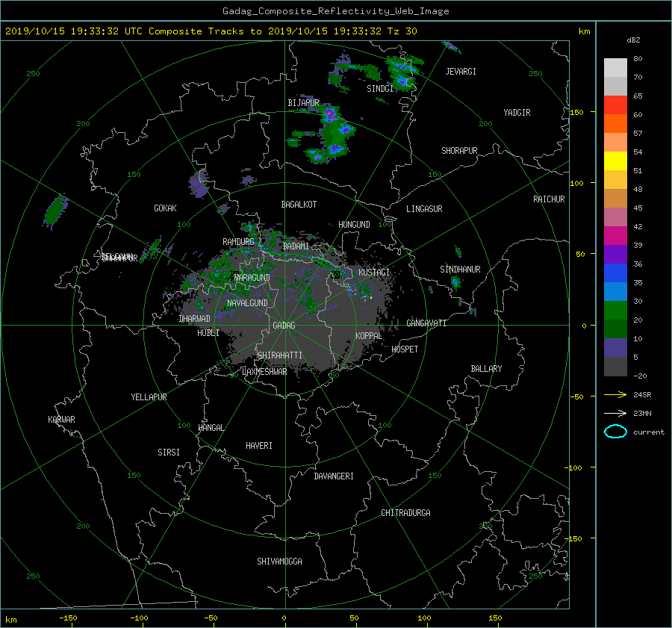This screenshot has width=672, height=628.
Task: Select the gray -20 dBZ legend swatch
Action: (x=615, y=367)
